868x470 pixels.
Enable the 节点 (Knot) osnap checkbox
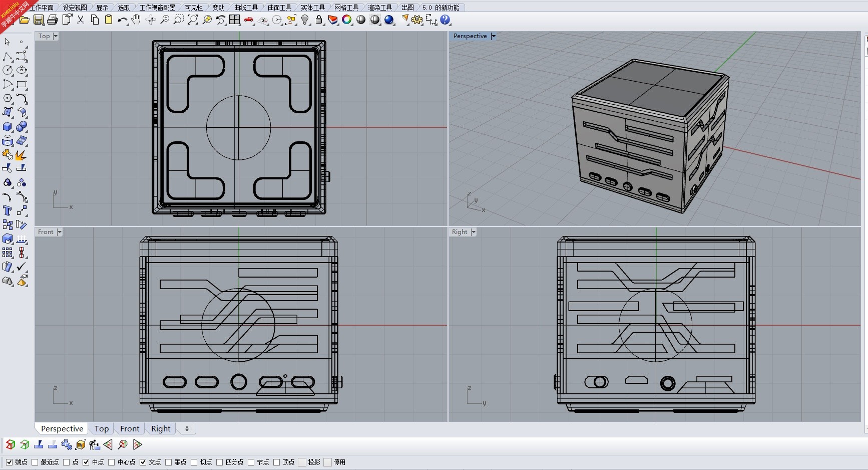[251, 462]
